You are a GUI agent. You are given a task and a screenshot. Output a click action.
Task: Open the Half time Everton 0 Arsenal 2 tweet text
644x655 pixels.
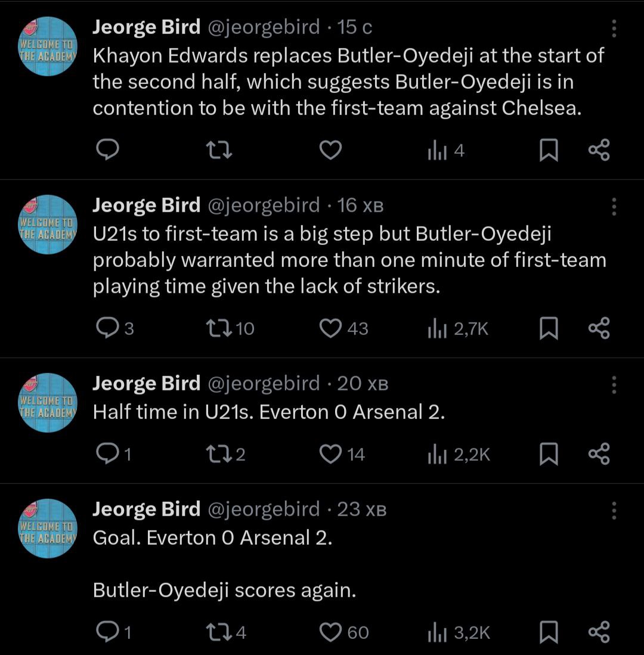[x=269, y=412]
